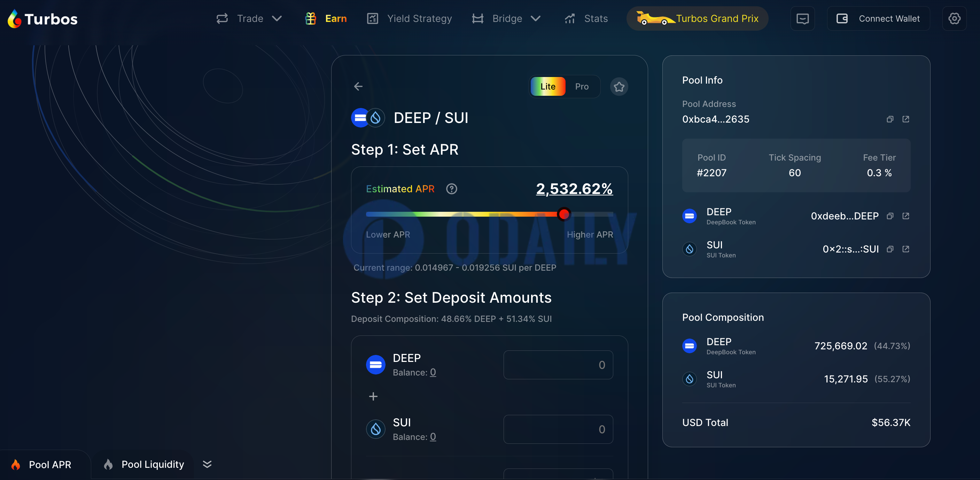Image resolution: width=980 pixels, height=480 pixels.
Task: Switch to Pro mode
Action: 582,86
